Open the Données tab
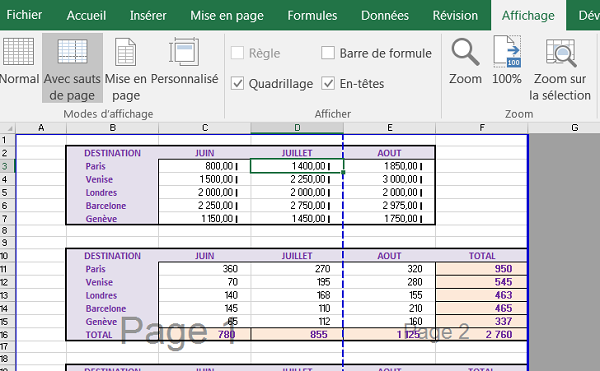Screen dimensions: 600x371 point(385,15)
